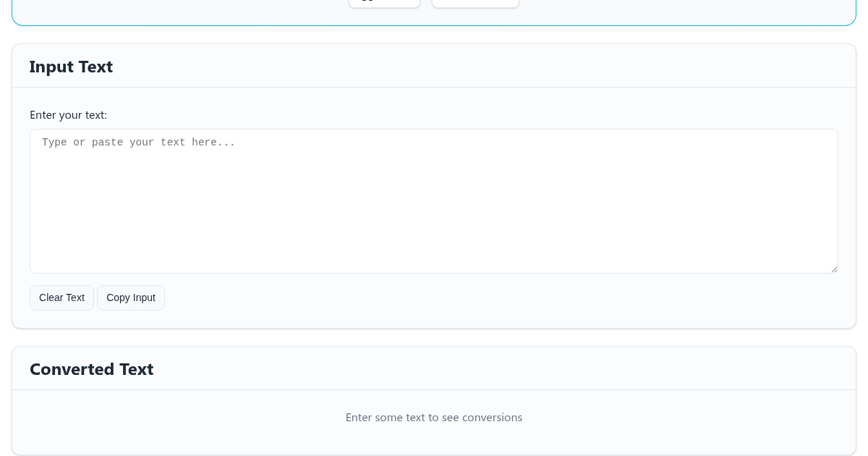Click the partially visible left button at top
The width and height of the screenshot is (868, 456).
pyautogui.click(x=384, y=3)
